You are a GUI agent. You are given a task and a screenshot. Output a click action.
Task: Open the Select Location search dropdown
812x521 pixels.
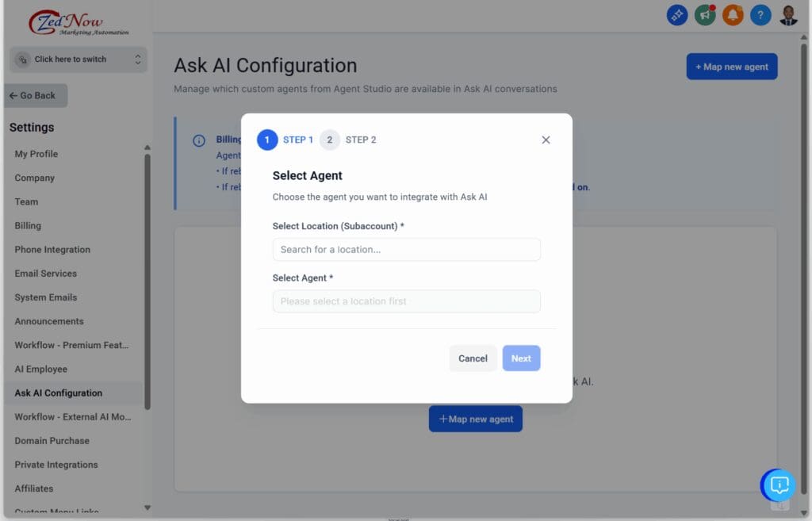(x=406, y=250)
